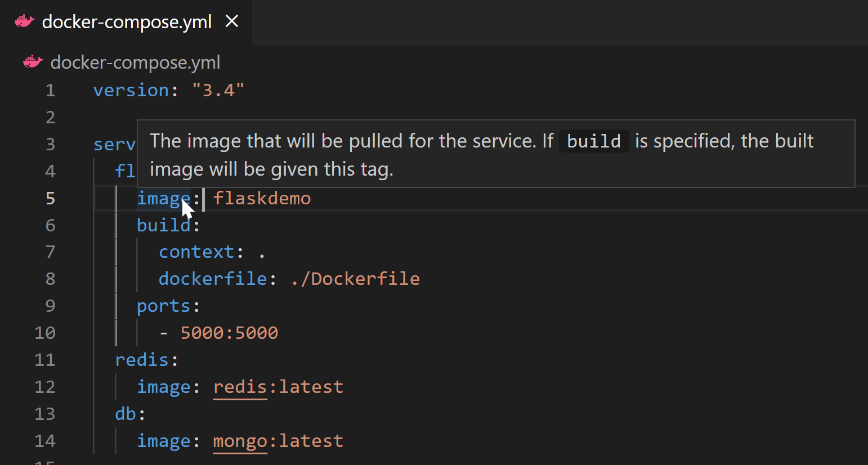The height and width of the screenshot is (465, 868).
Task: Click the build token in the hover tooltip
Action: click(x=593, y=141)
